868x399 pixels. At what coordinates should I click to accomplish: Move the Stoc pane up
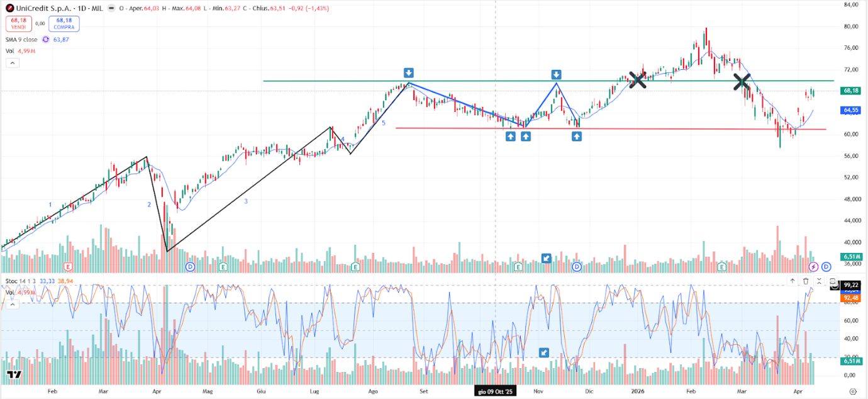(793, 281)
